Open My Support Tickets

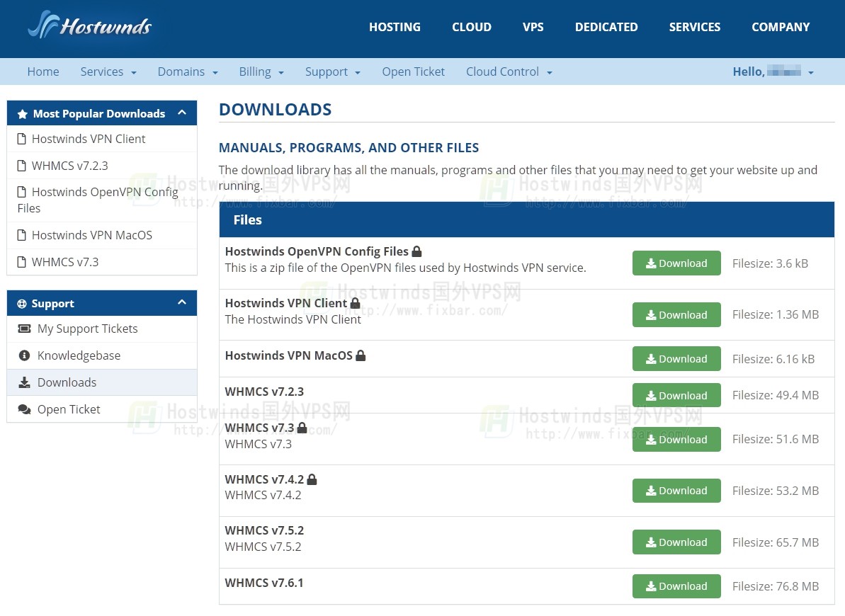pyautogui.click(x=102, y=329)
